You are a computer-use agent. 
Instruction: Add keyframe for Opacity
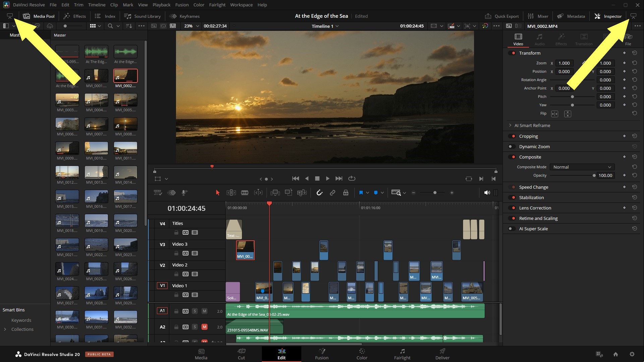pos(624,175)
